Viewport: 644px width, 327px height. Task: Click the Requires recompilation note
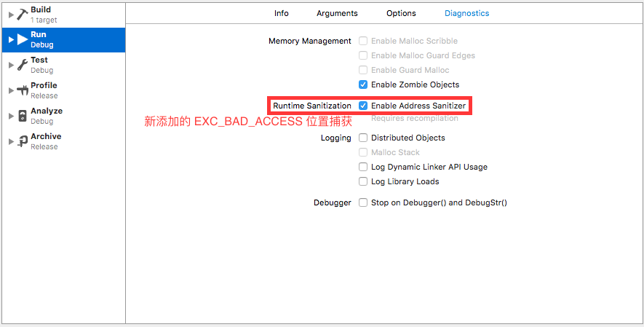click(x=414, y=118)
